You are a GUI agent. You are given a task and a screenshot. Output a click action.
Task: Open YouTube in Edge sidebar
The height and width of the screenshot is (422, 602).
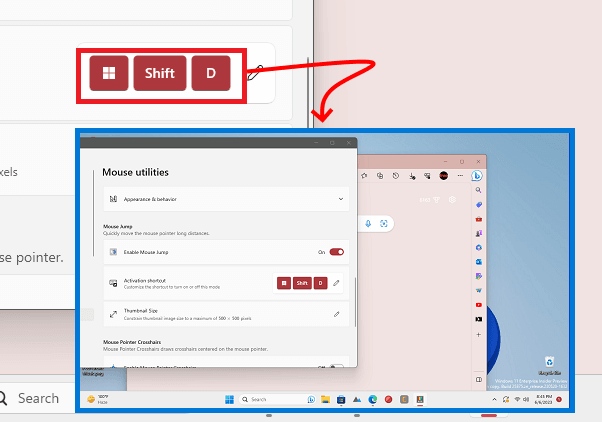478,305
